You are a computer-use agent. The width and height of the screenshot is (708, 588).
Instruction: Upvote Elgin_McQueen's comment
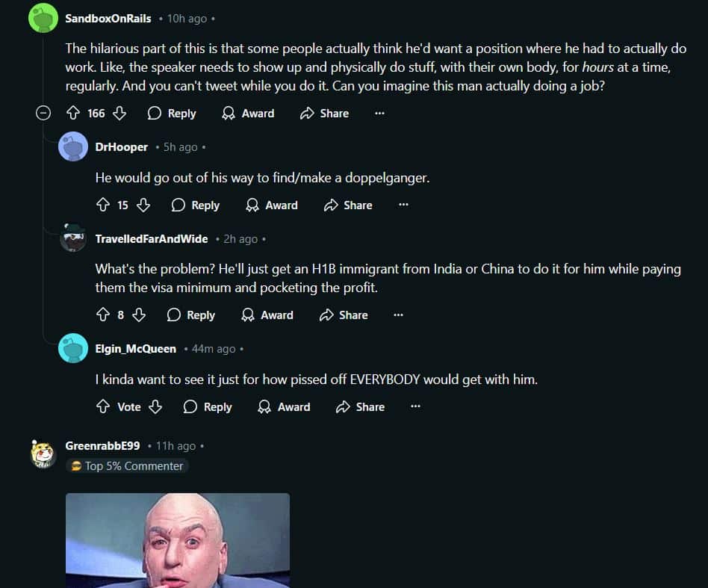tap(103, 407)
